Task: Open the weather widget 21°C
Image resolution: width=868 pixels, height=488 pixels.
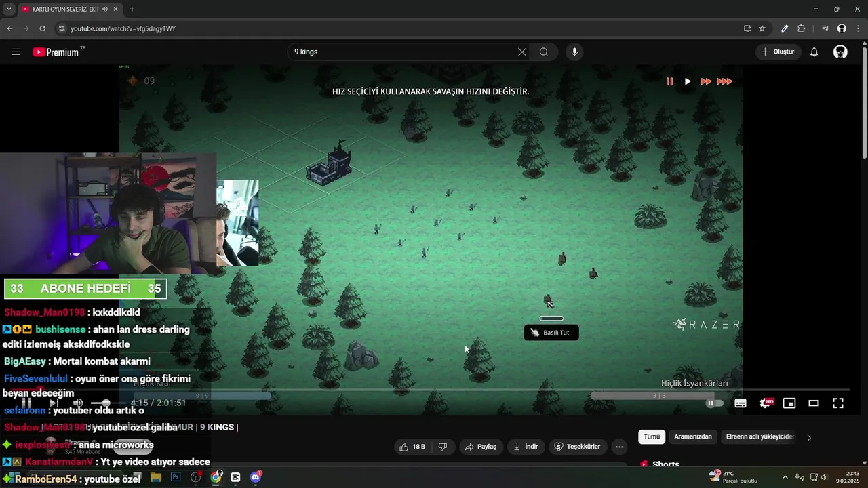Action: [732, 477]
